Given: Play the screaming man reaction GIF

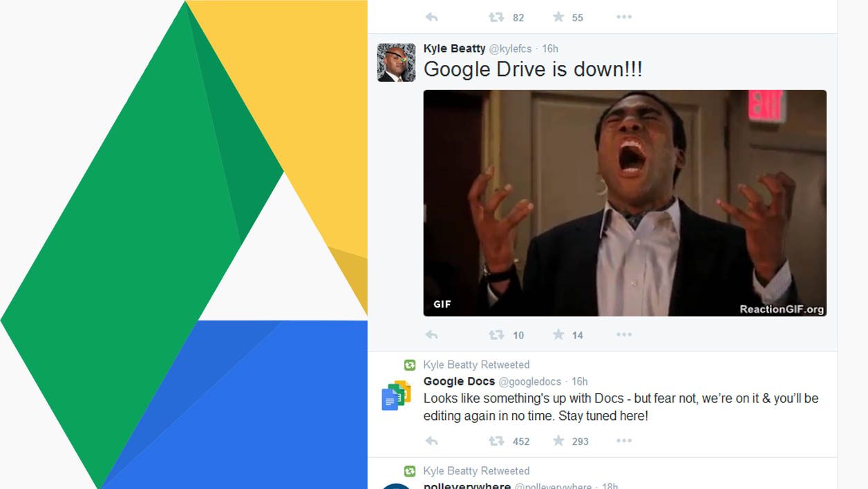Looking at the screenshot, I should [x=625, y=203].
